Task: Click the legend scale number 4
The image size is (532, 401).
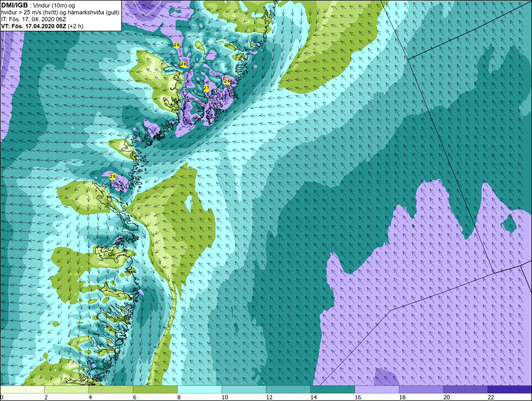Action: click(x=90, y=397)
